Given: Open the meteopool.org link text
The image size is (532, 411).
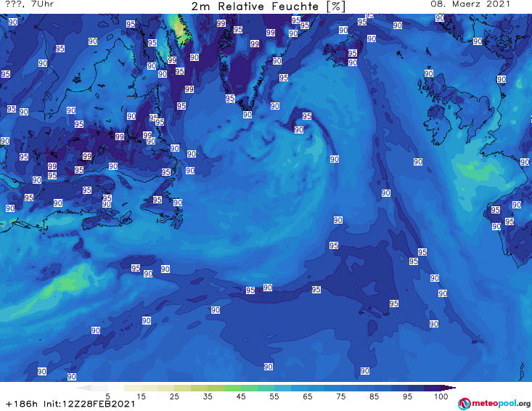Looking at the screenshot, I should [x=501, y=404].
